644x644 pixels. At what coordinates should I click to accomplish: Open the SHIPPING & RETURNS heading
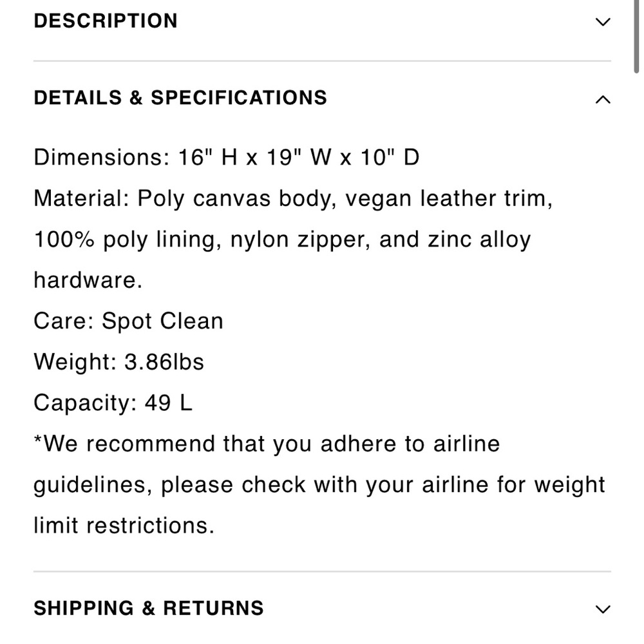click(x=149, y=609)
